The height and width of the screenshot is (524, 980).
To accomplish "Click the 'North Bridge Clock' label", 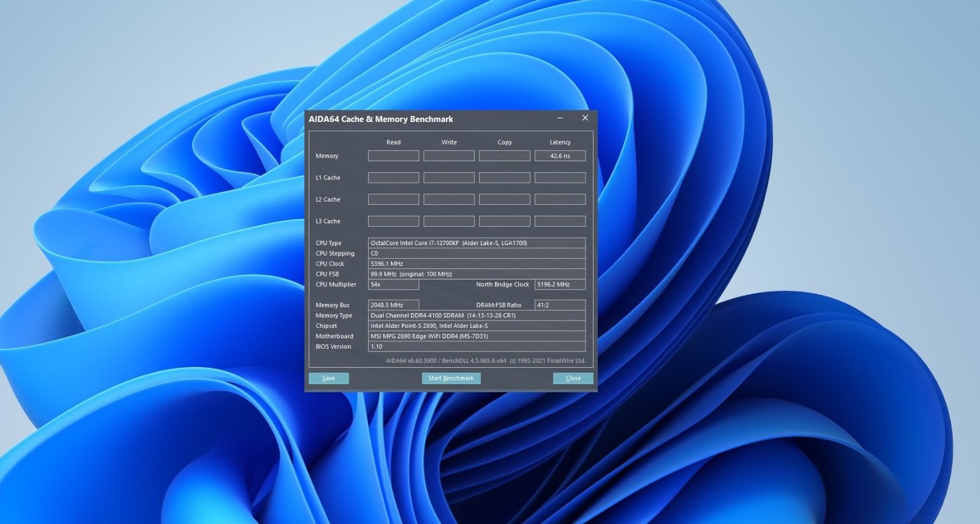I will coord(502,284).
